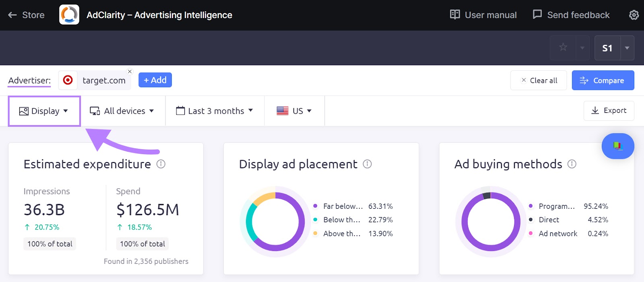The image size is (644, 282).
Task: Open the info icon beside Display ad placement
Action: (x=367, y=164)
